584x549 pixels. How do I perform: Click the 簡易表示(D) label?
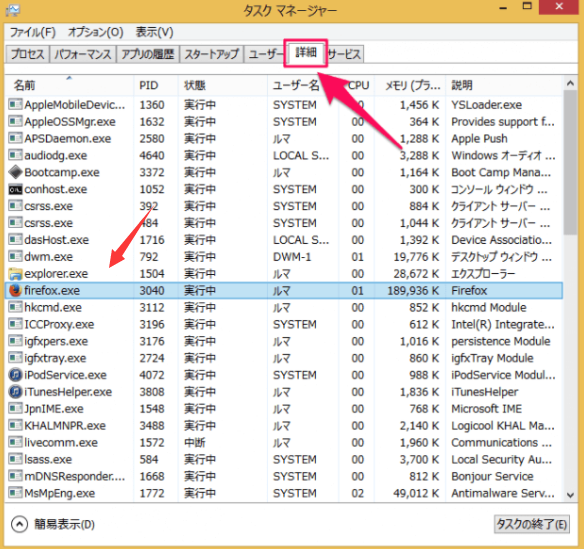pos(64,524)
